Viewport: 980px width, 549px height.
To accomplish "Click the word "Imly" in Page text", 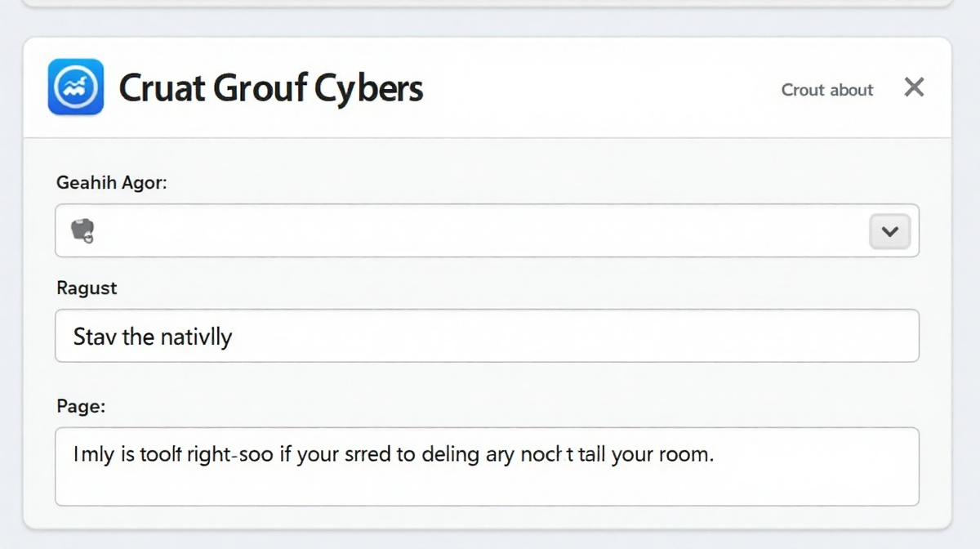I will [x=94, y=455].
